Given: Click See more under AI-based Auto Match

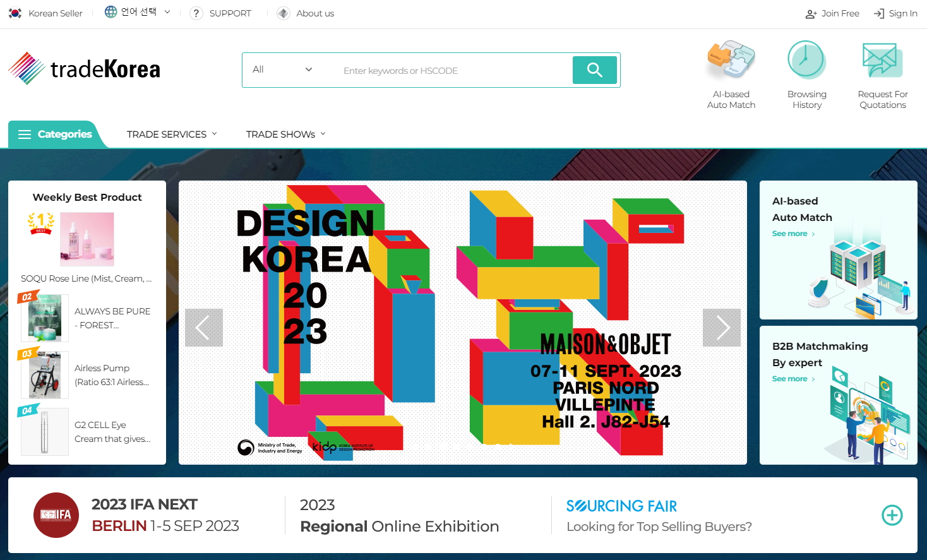Looking at the screenshot, I should (794, 234).
